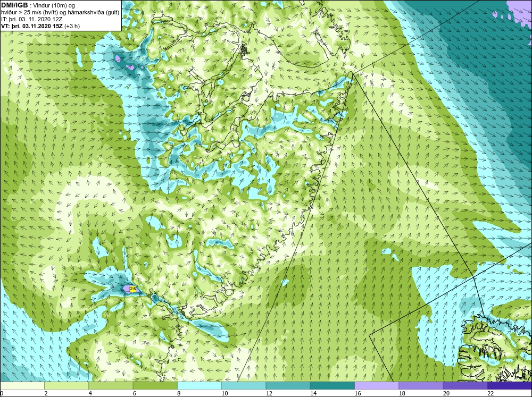Click the scale label '10'
Screen dimensions: 532x397
point(225,393)
